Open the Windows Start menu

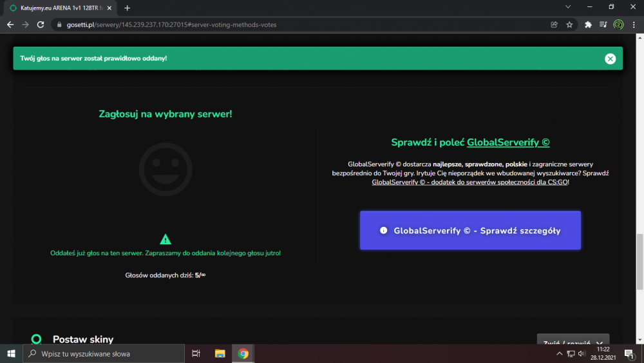[x=11, y=353]
